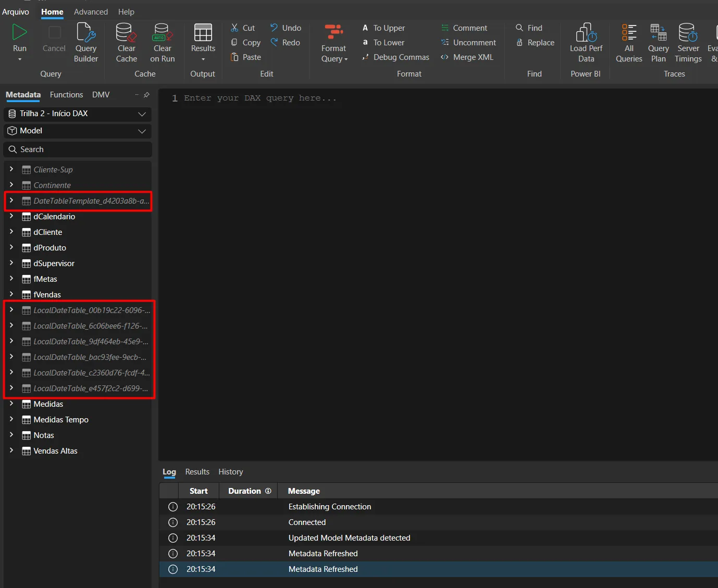Enable the Query Plan trace
The width and height of the screenshot is (718, 588).
click(658, 33)
